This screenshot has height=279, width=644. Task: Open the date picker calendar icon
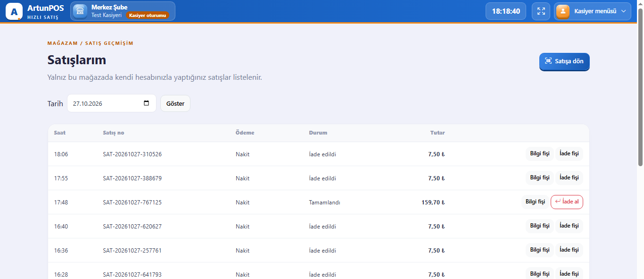coord(146,103)
